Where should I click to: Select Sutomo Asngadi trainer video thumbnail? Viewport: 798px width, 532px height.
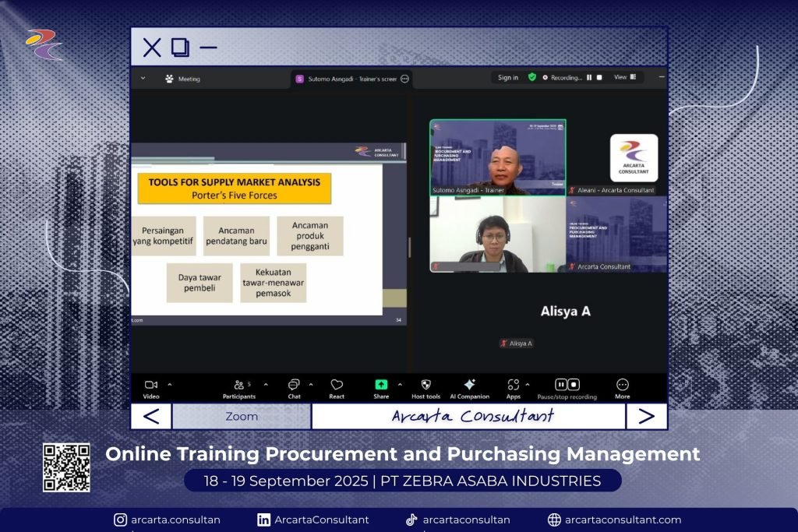pyautogui.click(x=497, y=157)
